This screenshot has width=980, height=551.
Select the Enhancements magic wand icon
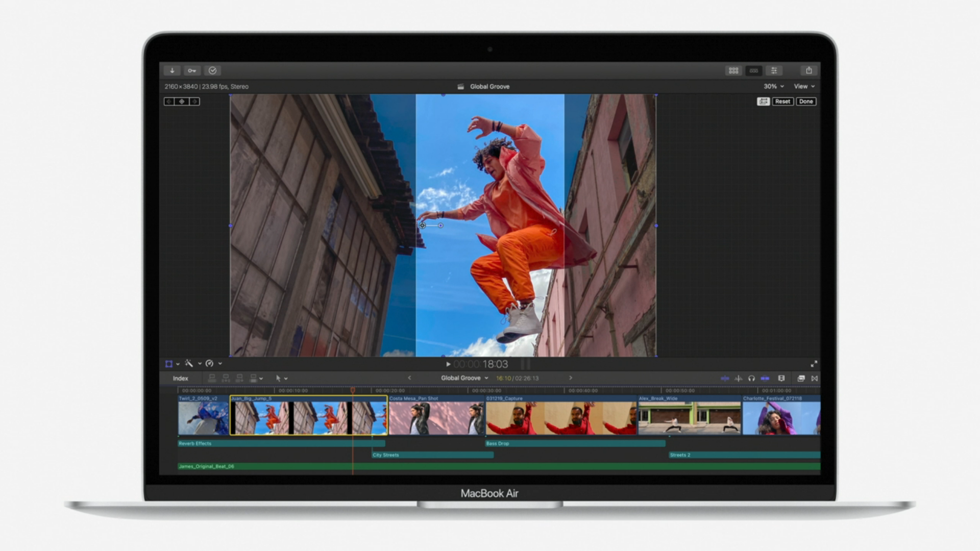click(189, 363)
